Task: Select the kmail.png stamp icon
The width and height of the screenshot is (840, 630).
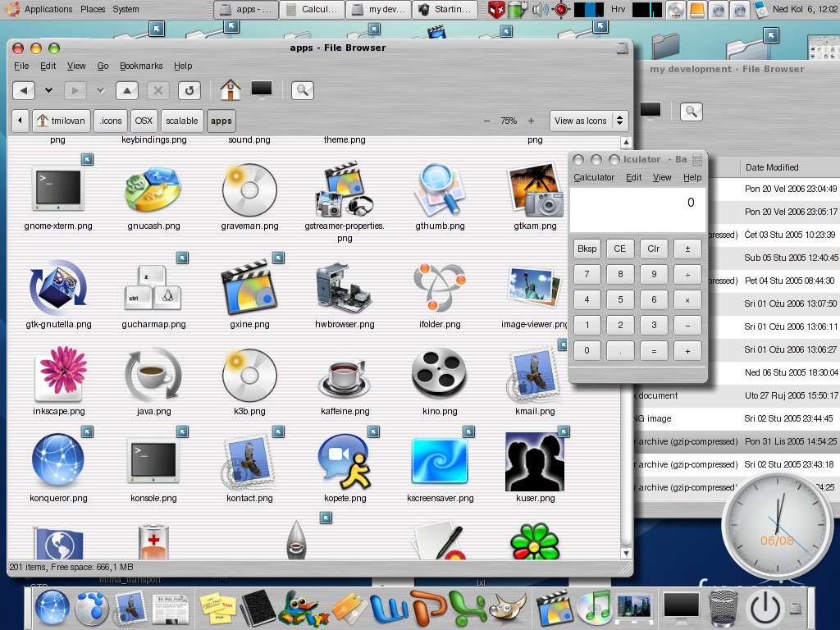Action: [535, 374]
